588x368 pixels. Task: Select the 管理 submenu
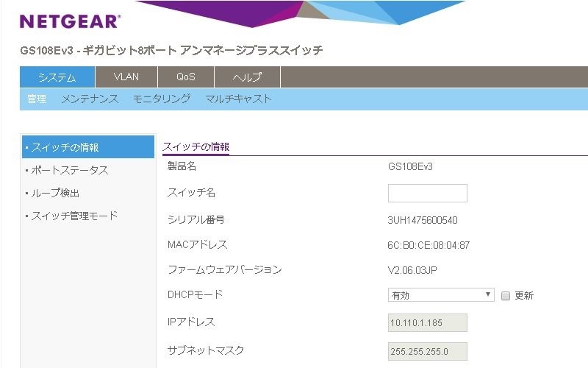[x=37, y=99]
